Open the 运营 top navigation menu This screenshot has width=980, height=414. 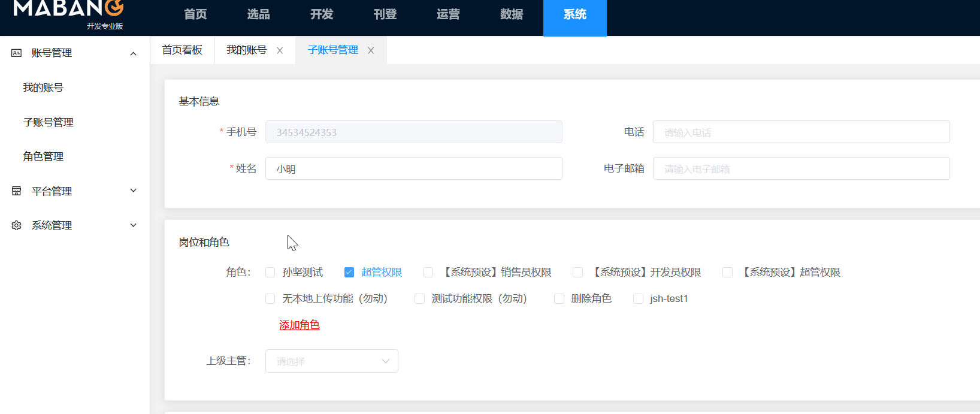(x=448, y=14)
